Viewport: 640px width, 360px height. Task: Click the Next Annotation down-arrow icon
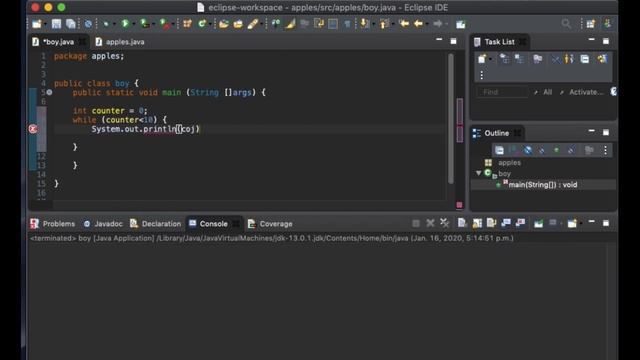(364, 24)
